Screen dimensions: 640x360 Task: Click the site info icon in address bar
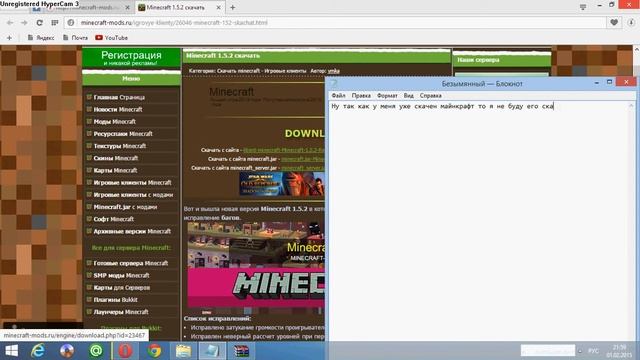pyautogui.click(x=71, y=23)
